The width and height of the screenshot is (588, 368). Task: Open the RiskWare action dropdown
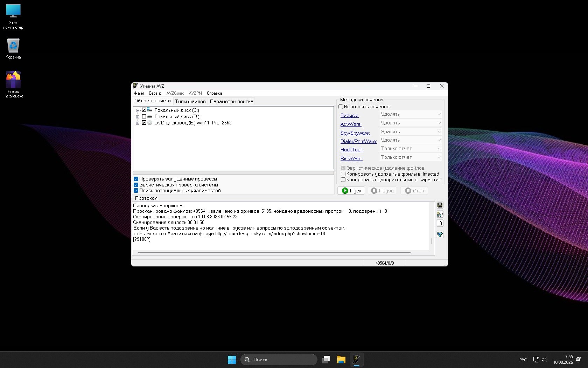click(x=411, y=157)
